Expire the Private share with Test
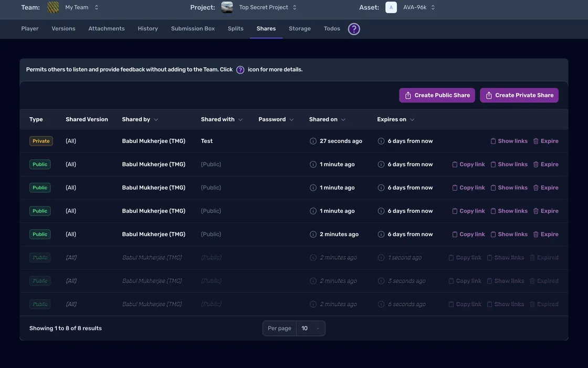Viewport: 588px width, 368px height. click(545, 141)
